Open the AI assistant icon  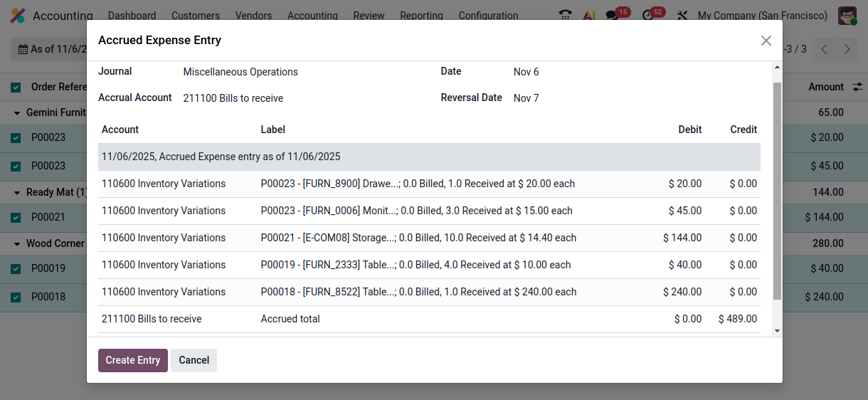[589, 16]
